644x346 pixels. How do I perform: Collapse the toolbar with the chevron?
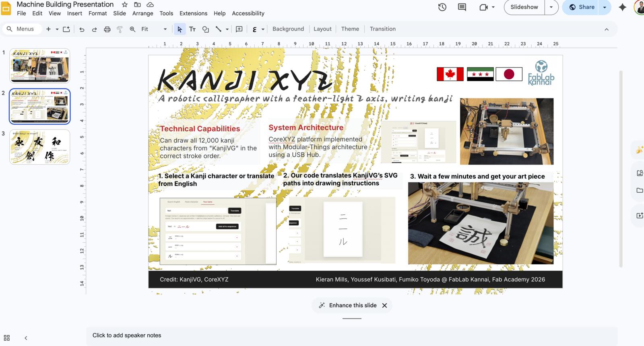click(607, 29)
